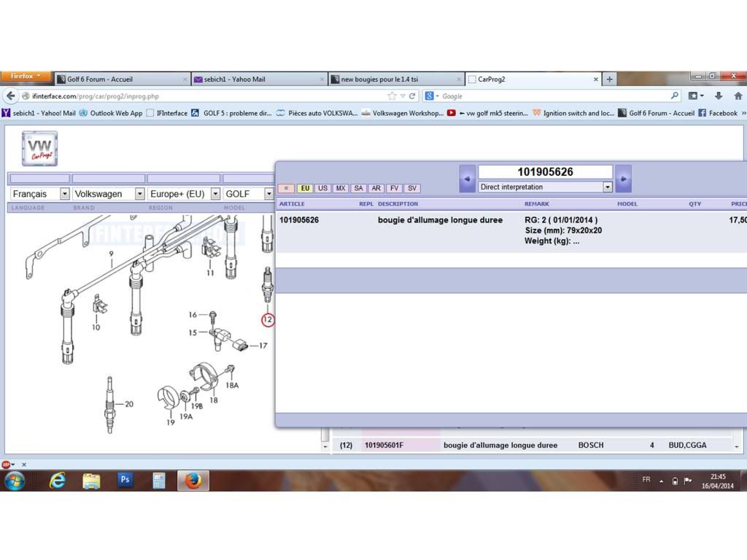Click the Action Center flag tray icon
Image resolution: width=747 pixels, height=560 pixels.
click(687, 481)
